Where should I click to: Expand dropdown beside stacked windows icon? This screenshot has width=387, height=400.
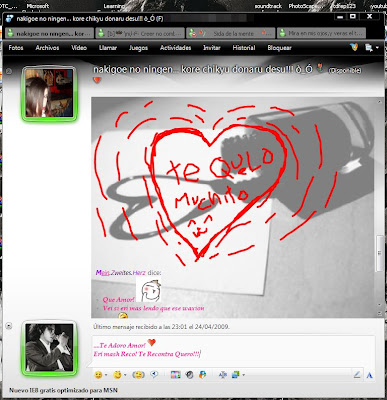click(244, 375)
